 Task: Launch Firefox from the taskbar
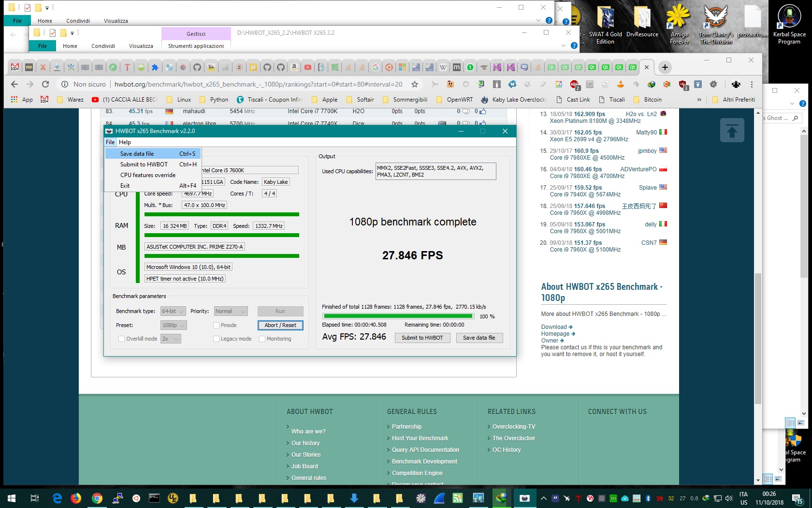(76, 498)
